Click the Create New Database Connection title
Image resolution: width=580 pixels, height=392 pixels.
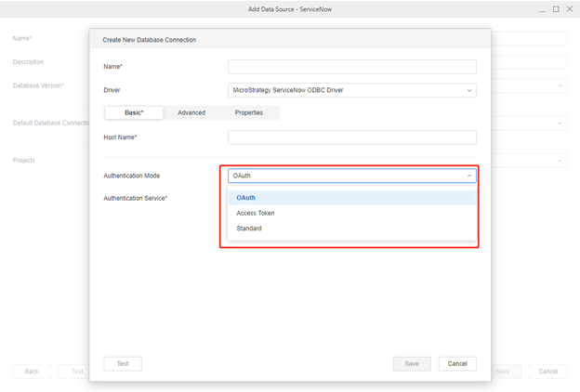[150, 40]
